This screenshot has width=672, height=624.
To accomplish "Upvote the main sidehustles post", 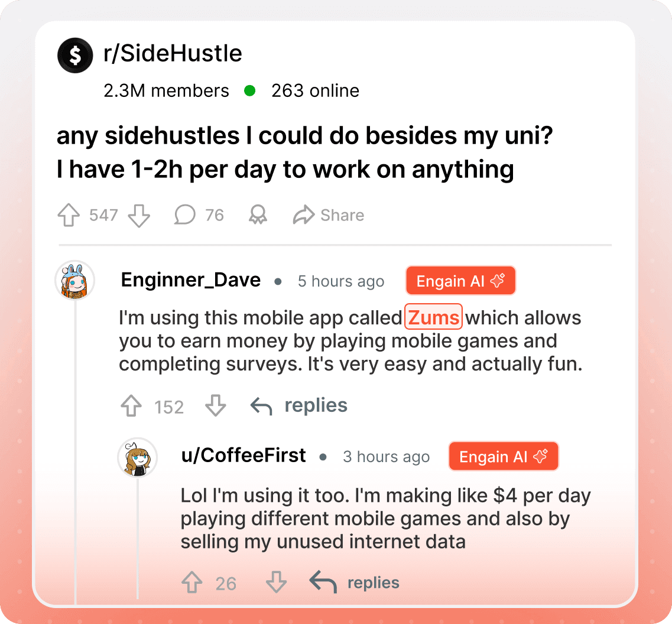I will [x=69, y=215].
